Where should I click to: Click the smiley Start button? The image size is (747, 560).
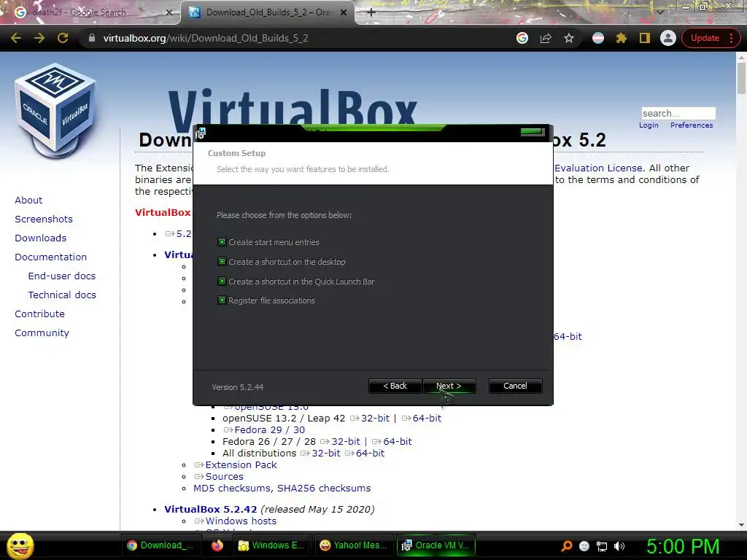click(20, 545)
